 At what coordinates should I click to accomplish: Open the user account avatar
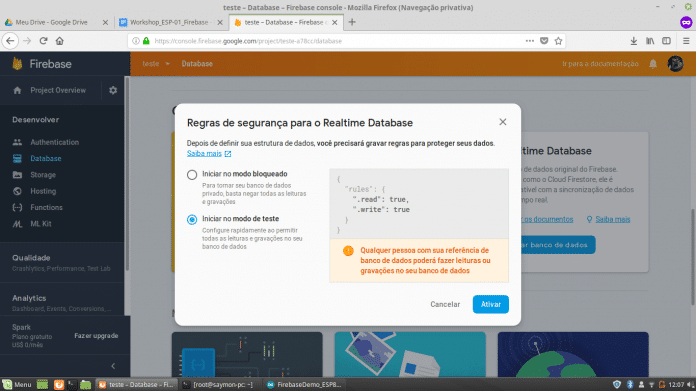click(676, 64)
